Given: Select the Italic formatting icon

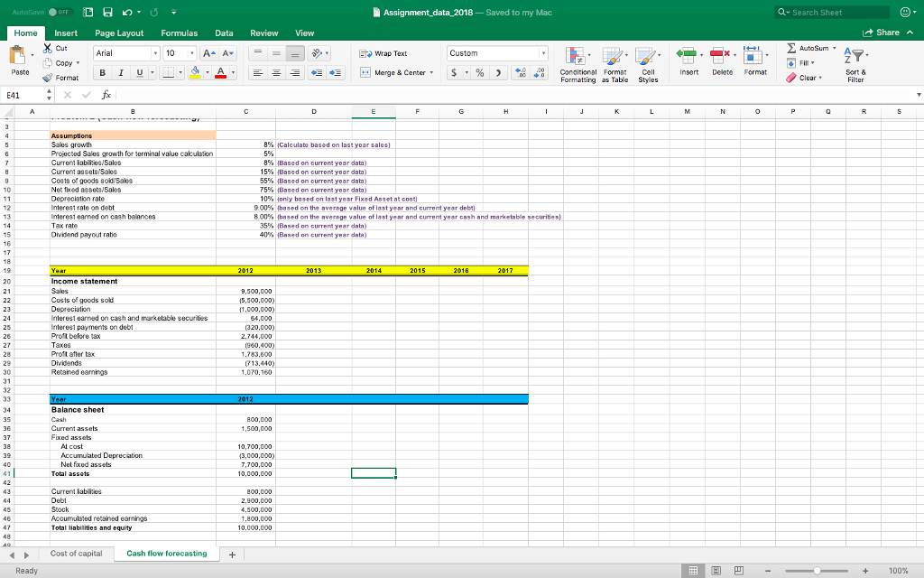Looking at the screenshot, I should click(x=120, y=71).
